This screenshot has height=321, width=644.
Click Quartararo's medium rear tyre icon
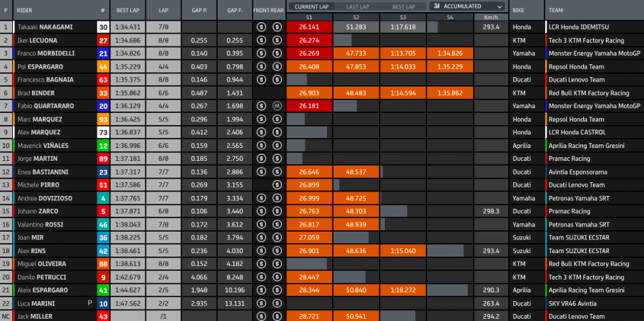[x=275, y=106]
